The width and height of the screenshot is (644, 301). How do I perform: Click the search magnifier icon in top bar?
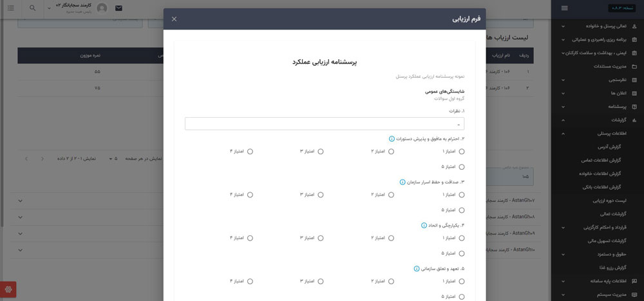(33, 8)
